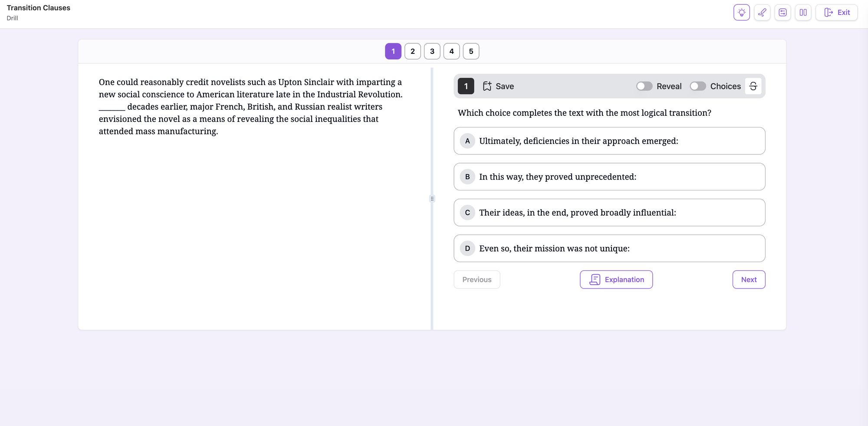This screenshot has height=426, width=868.
Task: Select the highlighter pen tool icon
Action: (x=762, y=13)
